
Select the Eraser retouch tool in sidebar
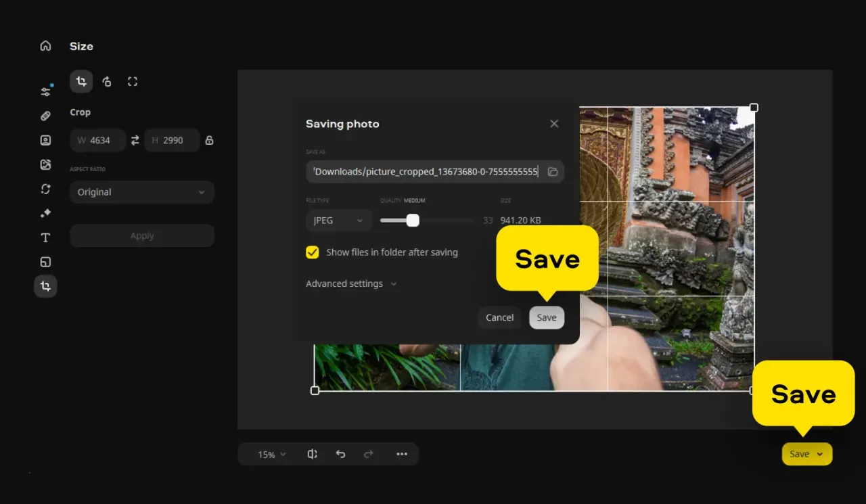point(45,116)
